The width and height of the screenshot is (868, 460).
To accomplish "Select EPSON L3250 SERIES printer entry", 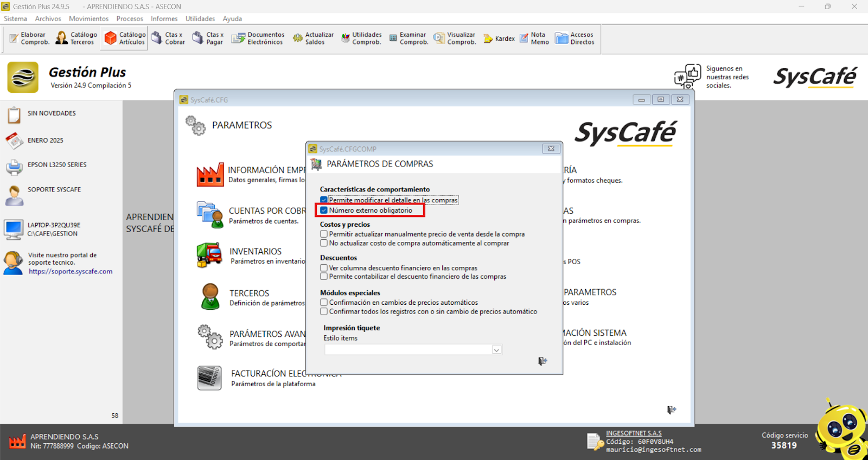I will pos(57,165).
